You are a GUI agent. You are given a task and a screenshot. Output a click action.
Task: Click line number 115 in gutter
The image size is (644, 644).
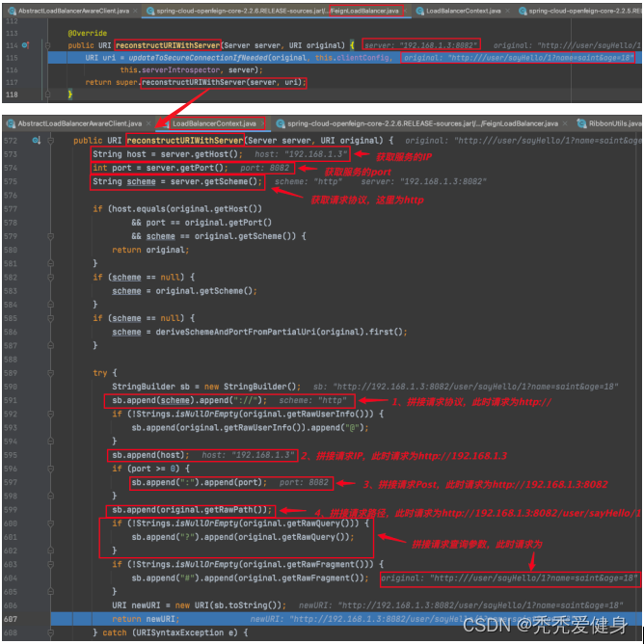[12, 58]
